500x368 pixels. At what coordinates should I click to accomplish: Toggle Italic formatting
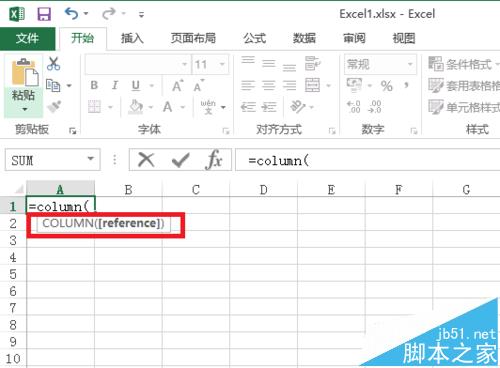(x=115, y=85)
